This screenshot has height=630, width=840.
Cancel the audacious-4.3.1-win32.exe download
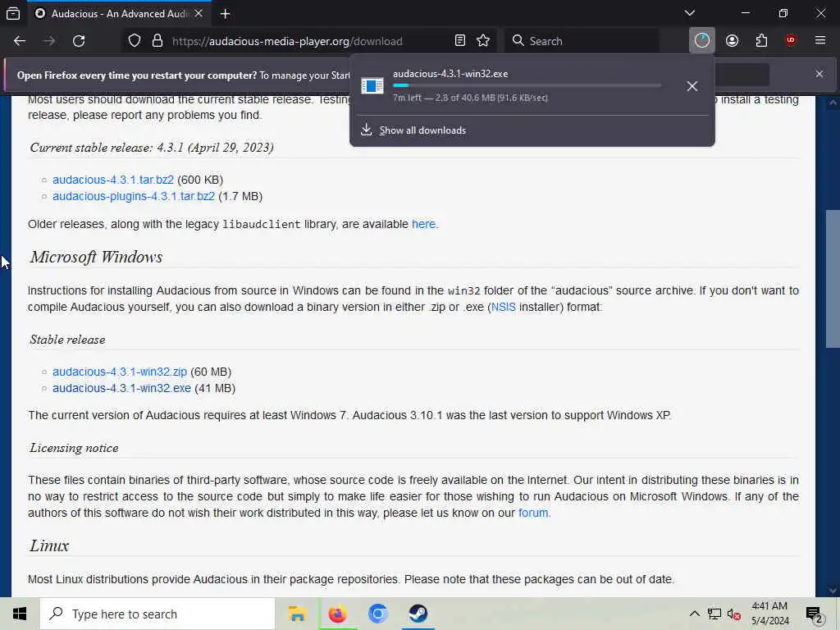(x=692, y=85)
